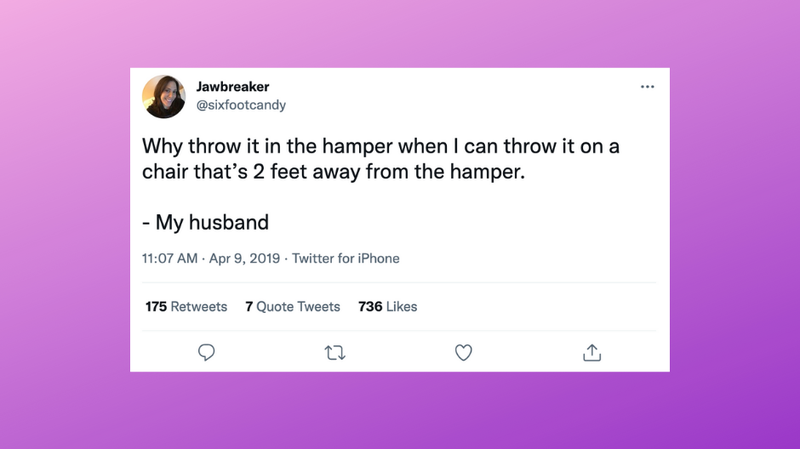View the 736 Likes list
This screenshot has height=449, width=800.
[x=388, y=307]
